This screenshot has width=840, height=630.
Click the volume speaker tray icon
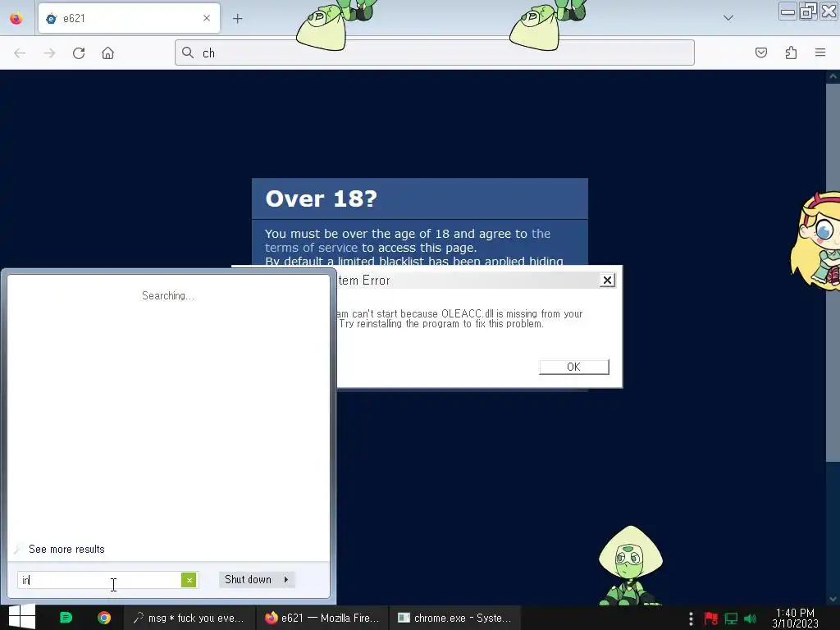point(750,619)
